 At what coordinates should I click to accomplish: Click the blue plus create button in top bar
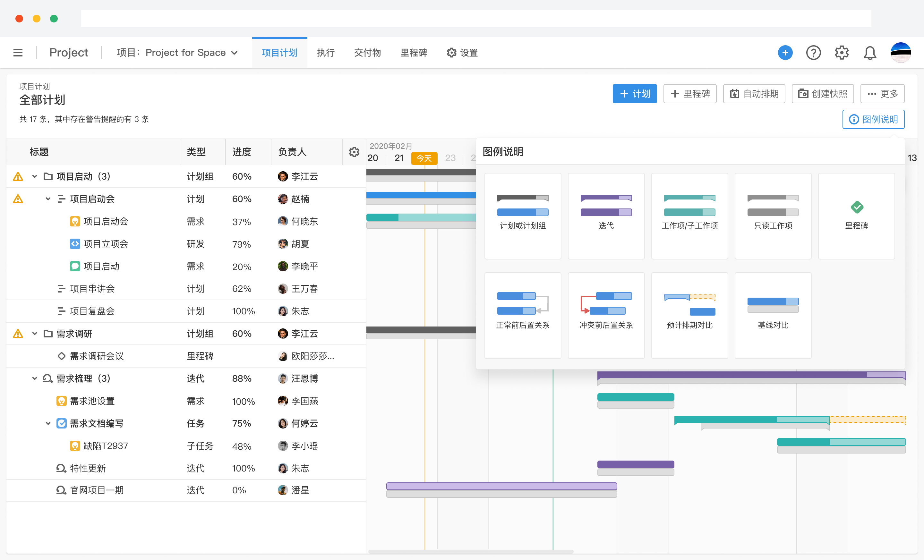pyautogui.click(x=786, y=53)
